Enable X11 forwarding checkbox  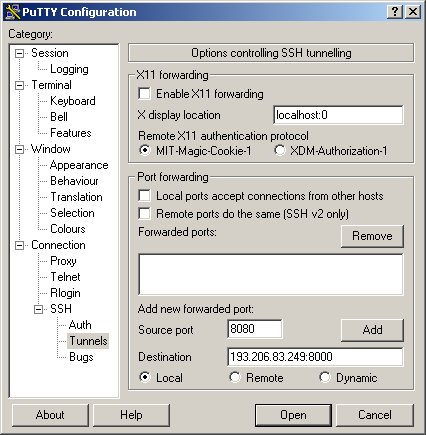144,94
